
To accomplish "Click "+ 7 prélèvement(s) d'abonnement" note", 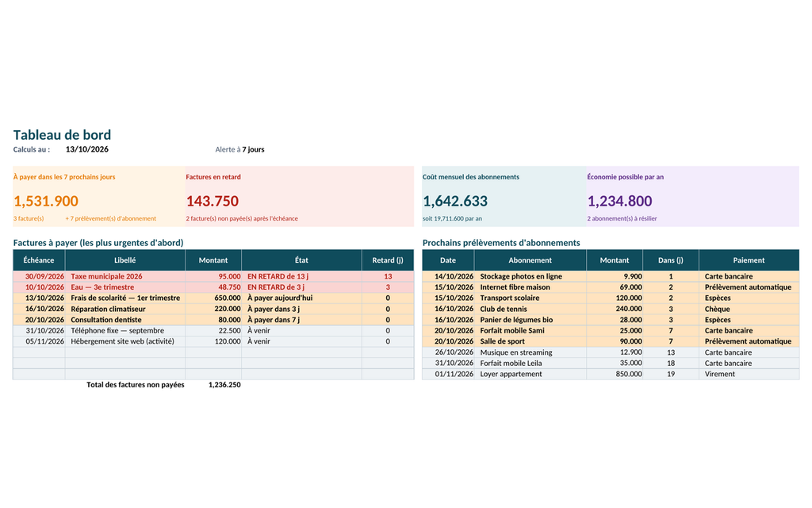I will (111, 218).
